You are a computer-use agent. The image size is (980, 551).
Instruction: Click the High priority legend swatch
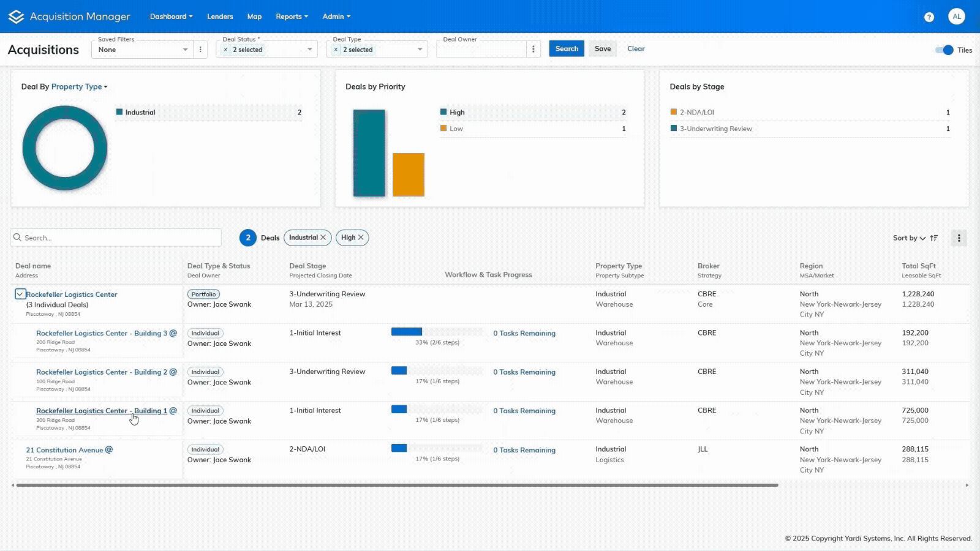443,112
